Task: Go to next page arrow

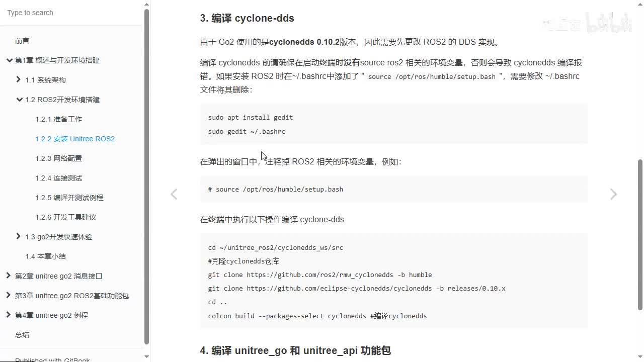Action: [613, 194]
